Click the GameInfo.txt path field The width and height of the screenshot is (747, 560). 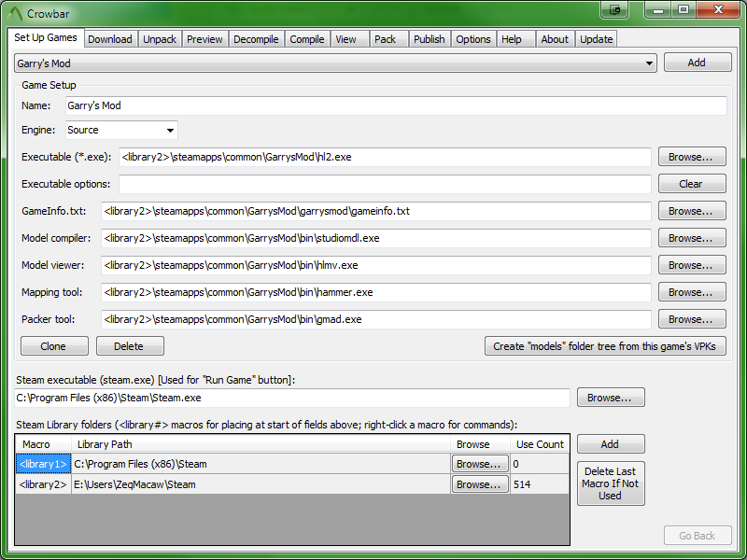(x=376, y=211)
